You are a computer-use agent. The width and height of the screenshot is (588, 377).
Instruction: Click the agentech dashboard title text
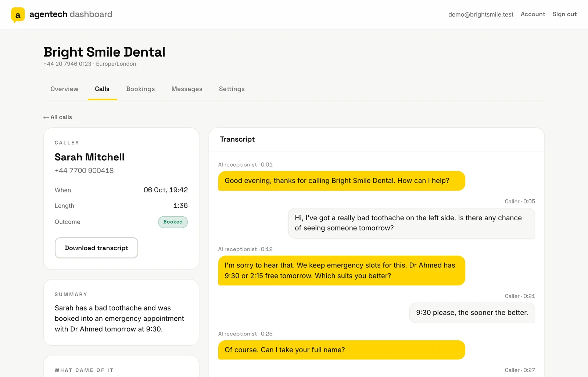71,14
